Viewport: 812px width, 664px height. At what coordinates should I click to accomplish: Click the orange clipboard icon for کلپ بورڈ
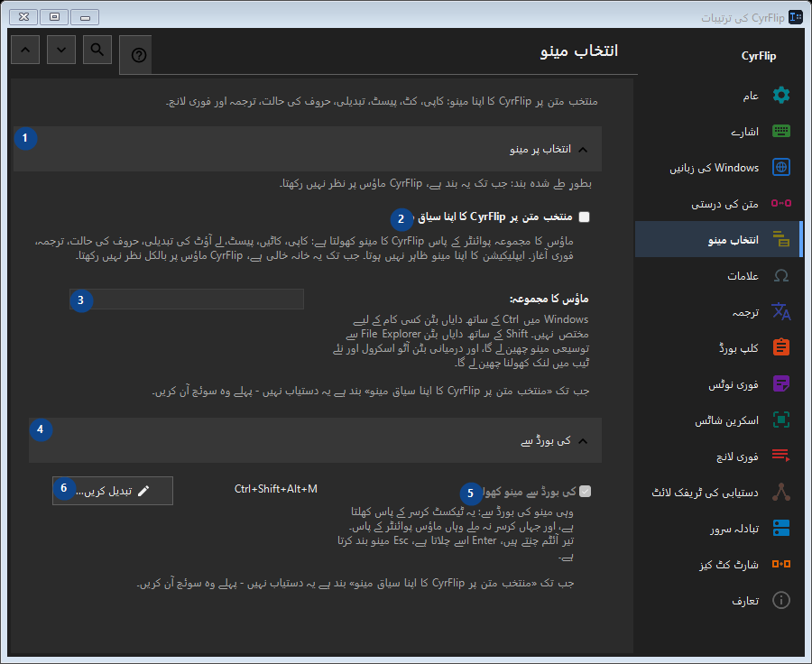(781, 347)
